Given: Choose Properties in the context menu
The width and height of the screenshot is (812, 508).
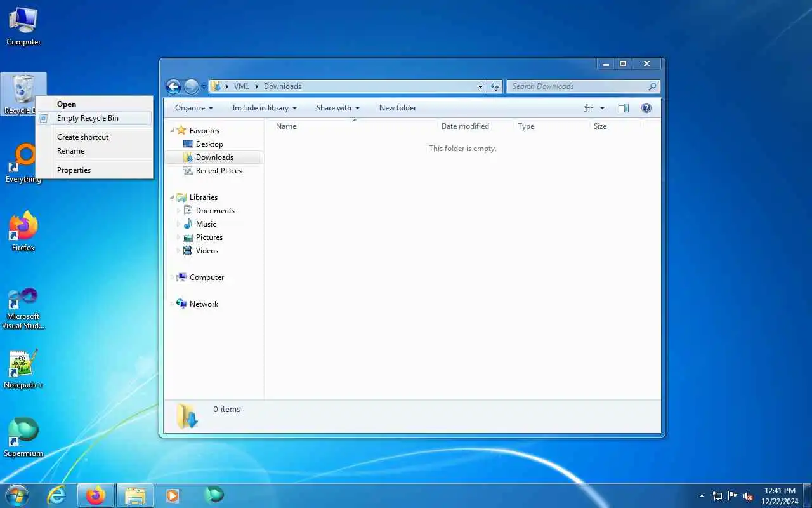Looking at the screenshot, I should click(x=94, y=170).
